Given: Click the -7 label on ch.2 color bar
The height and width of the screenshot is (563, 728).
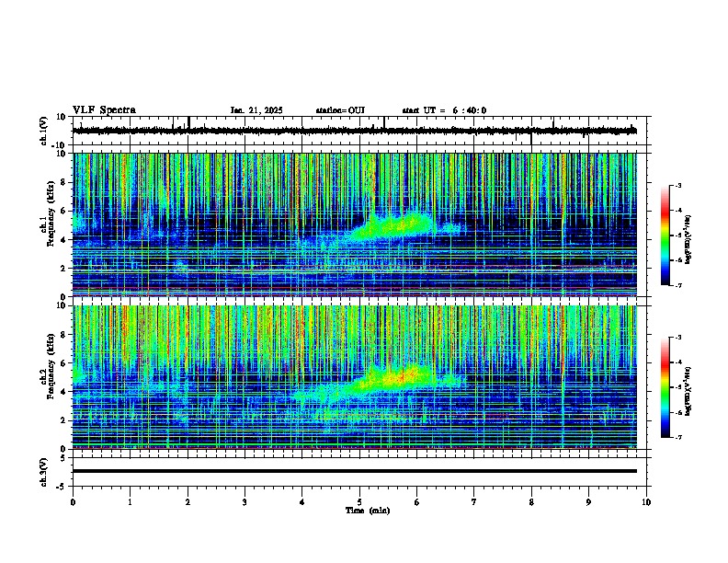Looking at the screenshot, I should [677, 437].
